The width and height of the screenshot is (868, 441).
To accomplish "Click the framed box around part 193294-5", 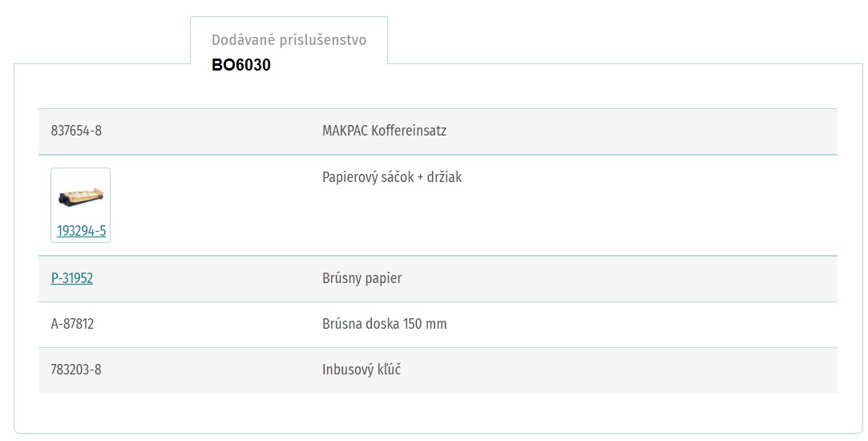I will (81, 205).
